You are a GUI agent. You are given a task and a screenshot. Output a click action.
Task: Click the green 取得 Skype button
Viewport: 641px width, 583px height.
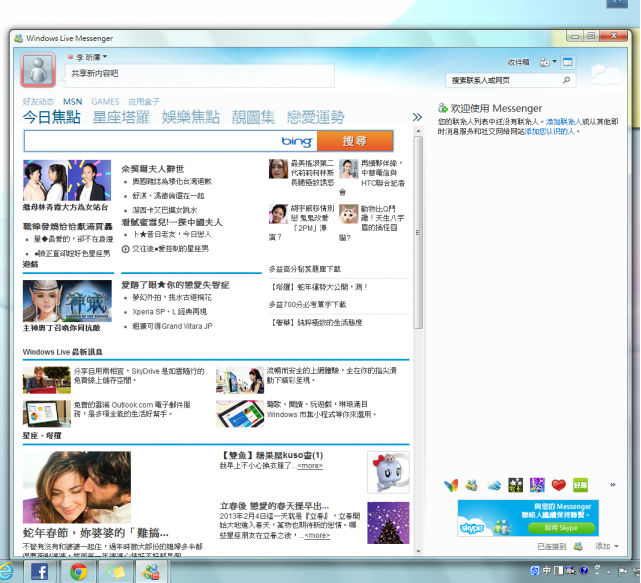[561, 528]
